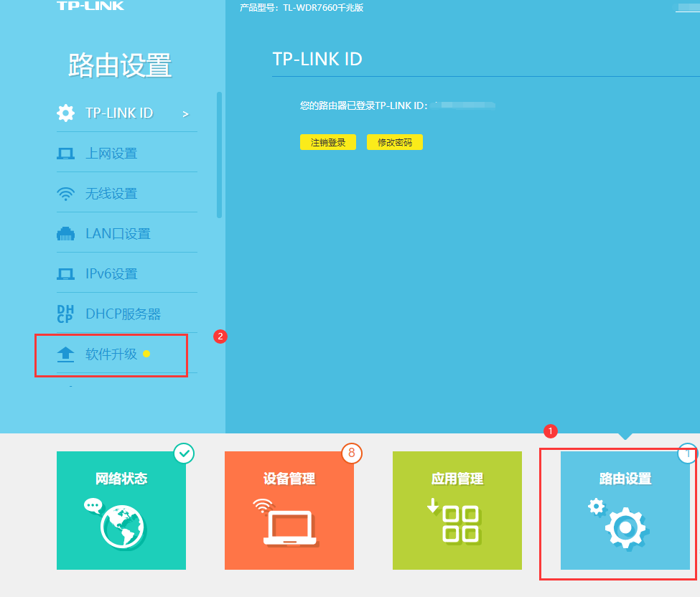
Task: Click the number 8 badge on 设备管理
Action: pos(352,453)
